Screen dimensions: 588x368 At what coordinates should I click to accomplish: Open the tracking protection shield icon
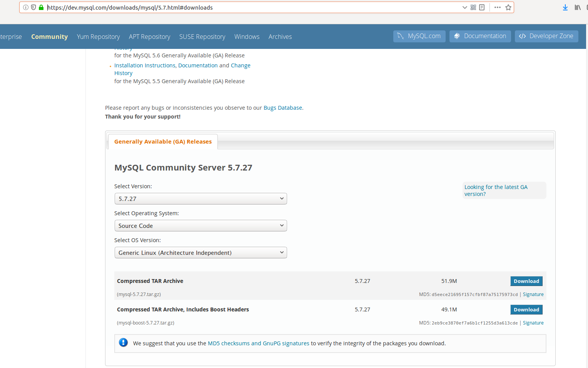33,7
